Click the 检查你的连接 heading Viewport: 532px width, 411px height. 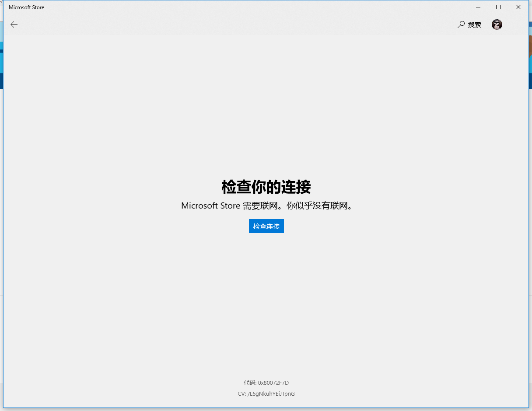coord(266,187)
